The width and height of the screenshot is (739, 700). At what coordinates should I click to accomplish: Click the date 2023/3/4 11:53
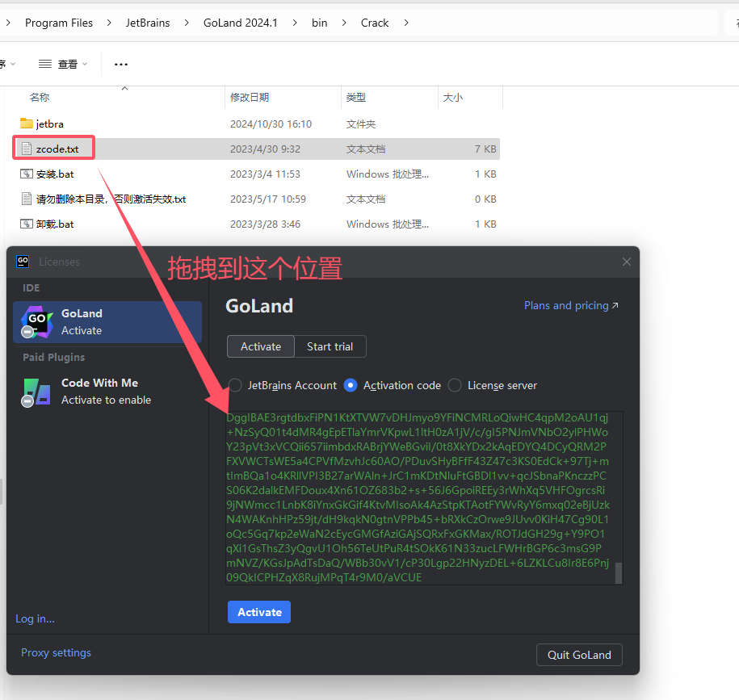266,174
